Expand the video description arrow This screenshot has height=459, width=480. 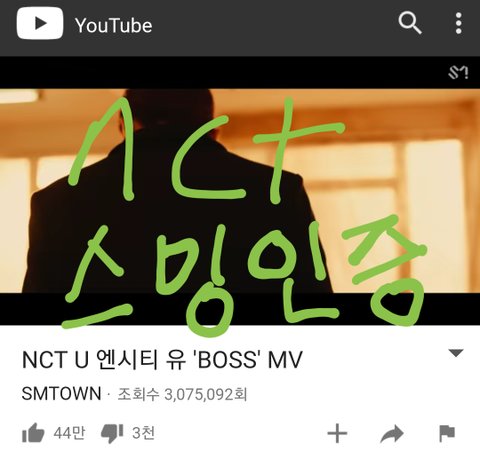click(456, 353)
